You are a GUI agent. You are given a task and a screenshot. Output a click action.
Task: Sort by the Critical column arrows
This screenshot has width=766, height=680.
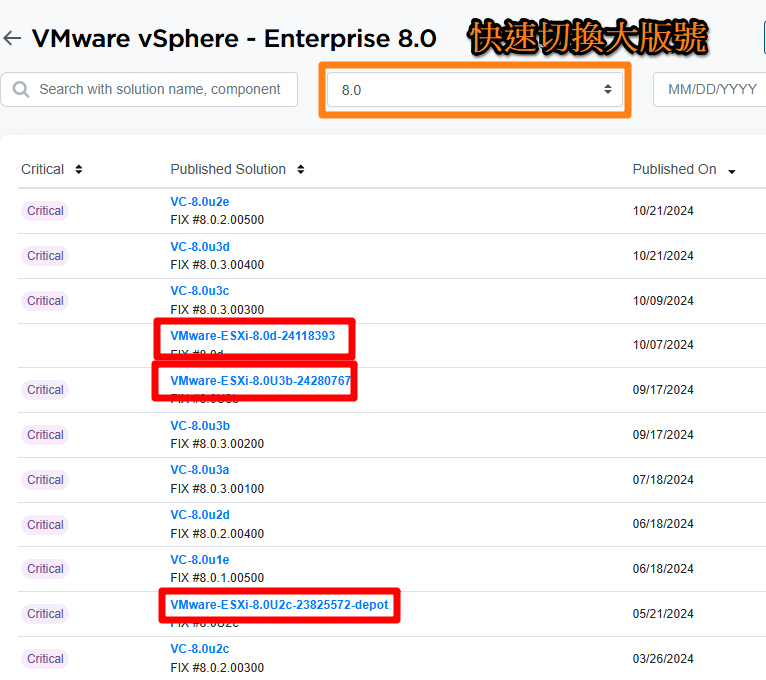(x=79, y=170)
